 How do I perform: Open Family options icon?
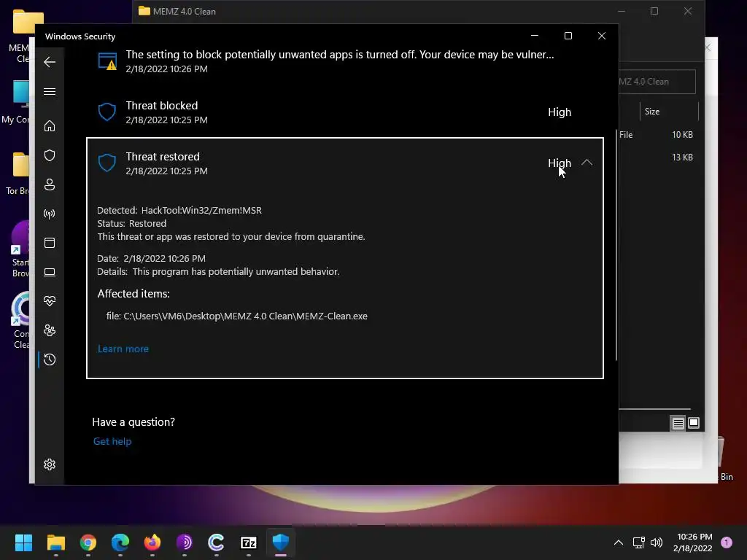pyautogui.click(x=50, y=330)
